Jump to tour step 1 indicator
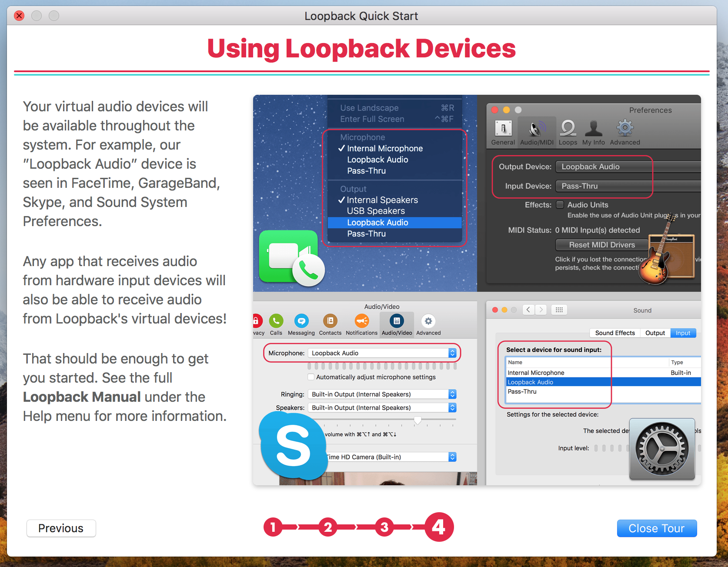Image resolution: width=728 pixels, height=567 pixels. pyautogui.click(x=273, y=527)
